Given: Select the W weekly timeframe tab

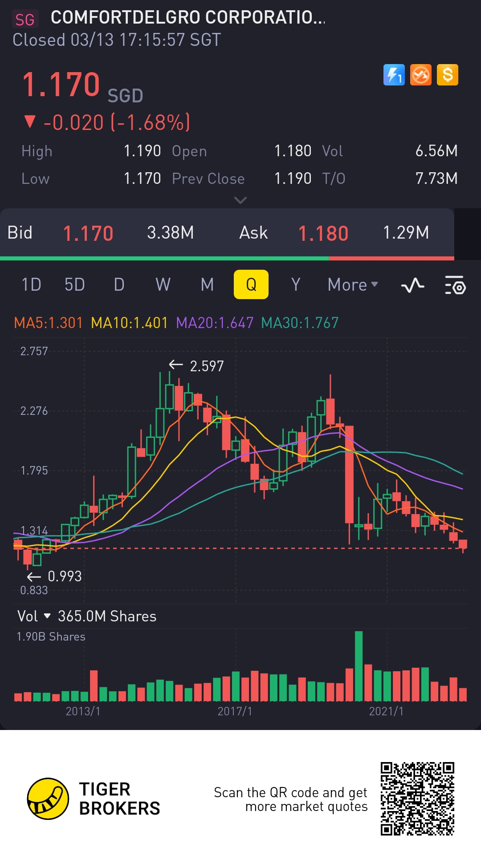Looking at the screenshot, I should (x=163, y=284).
